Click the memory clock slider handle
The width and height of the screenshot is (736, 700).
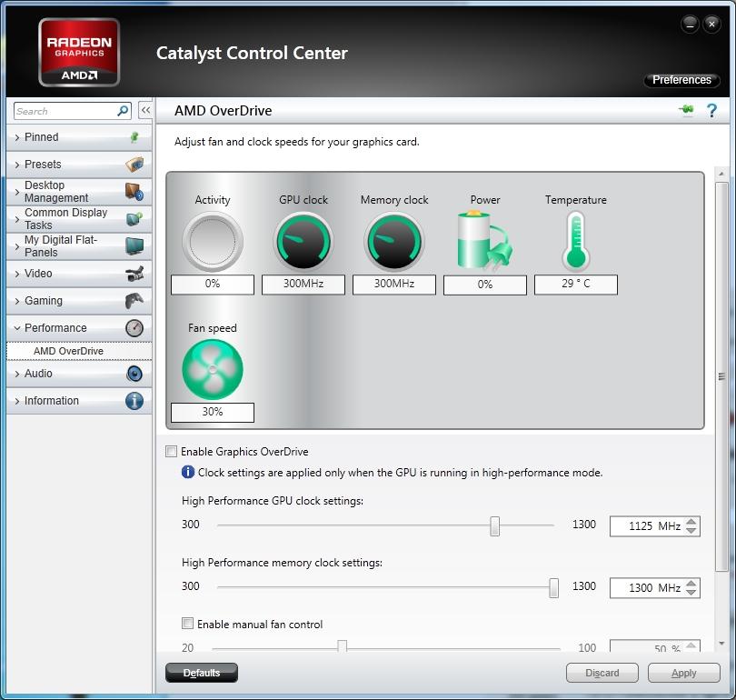pyautogui.click(x=554, y=588)
